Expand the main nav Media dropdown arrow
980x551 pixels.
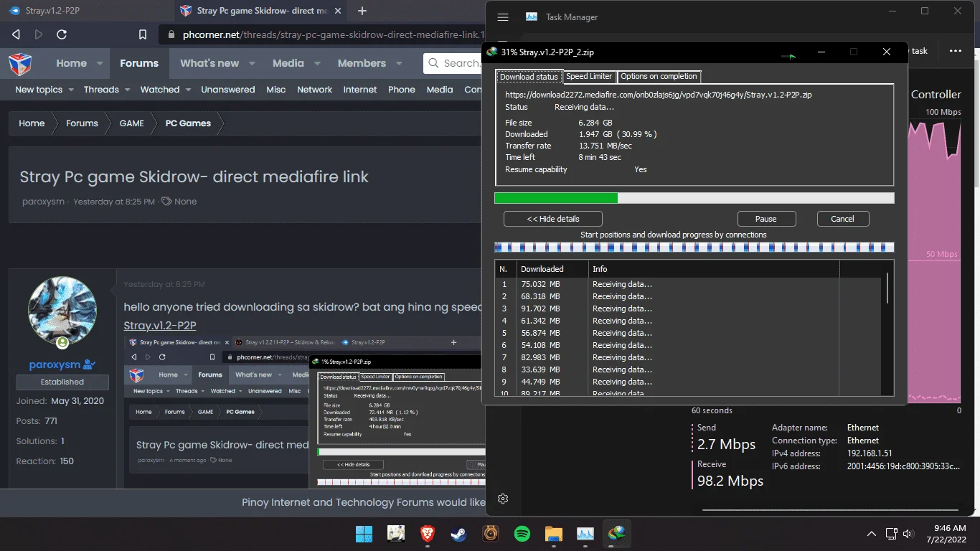tap(316, 63)
